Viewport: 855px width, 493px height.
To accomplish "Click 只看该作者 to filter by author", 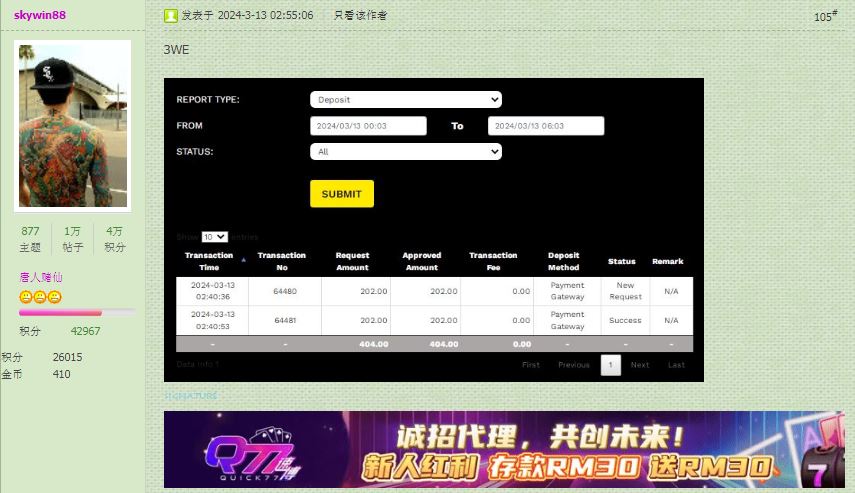I will pos(360,16).
